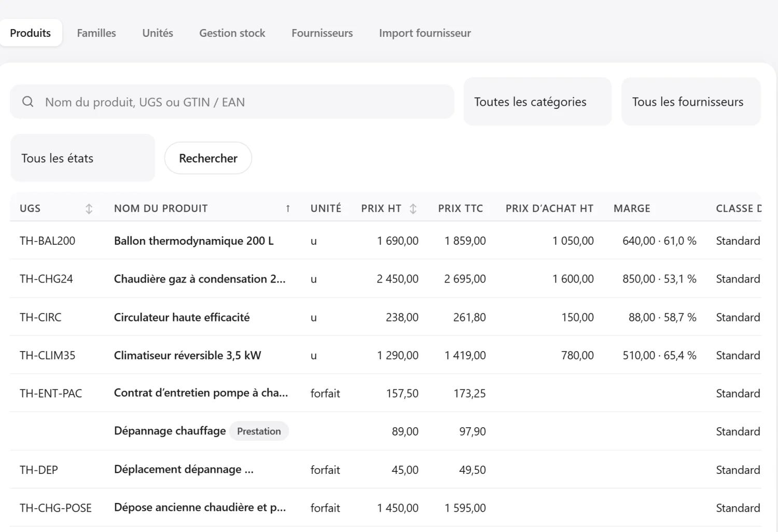Click the price 1 690,00 HT
Screen dimensions: 778x532
coord(398,241)
